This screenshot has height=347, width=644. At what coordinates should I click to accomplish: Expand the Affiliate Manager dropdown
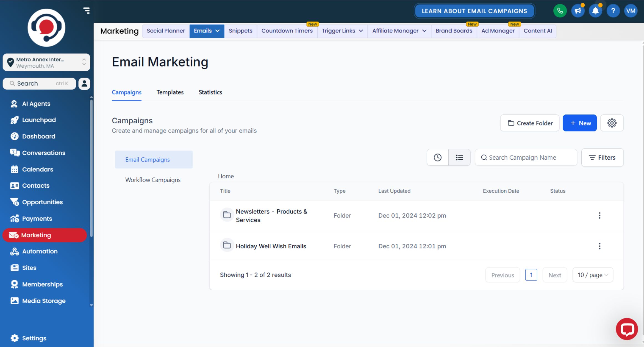point(399,31)
